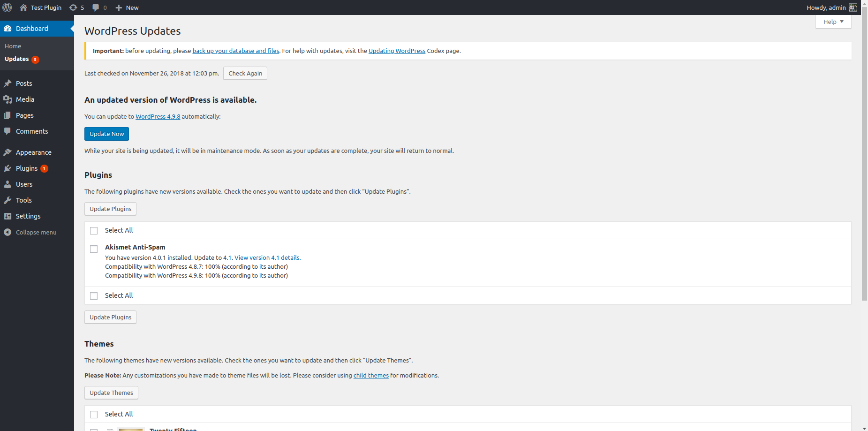This screenshot has width=868, height=431.
Task: Click the admin avatar icon
Action: click(x=853, y=8)
